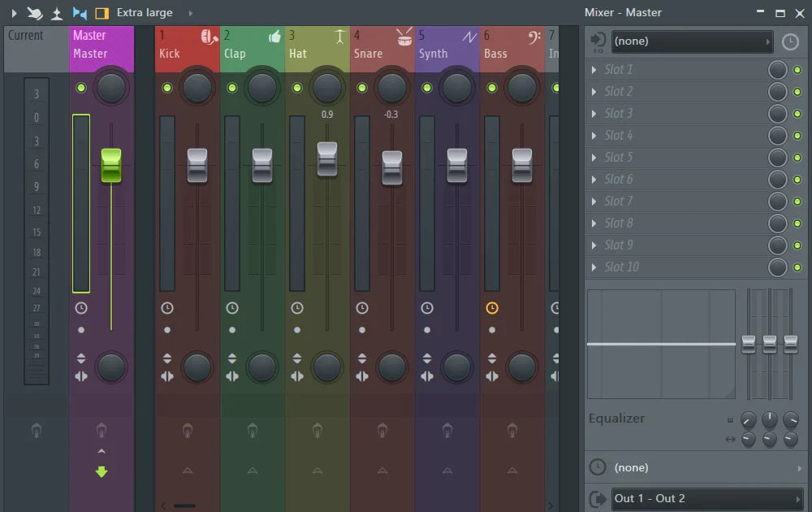Toggle the green enable light for Slot 1
The image size is (812, 512).
[797, 70]
